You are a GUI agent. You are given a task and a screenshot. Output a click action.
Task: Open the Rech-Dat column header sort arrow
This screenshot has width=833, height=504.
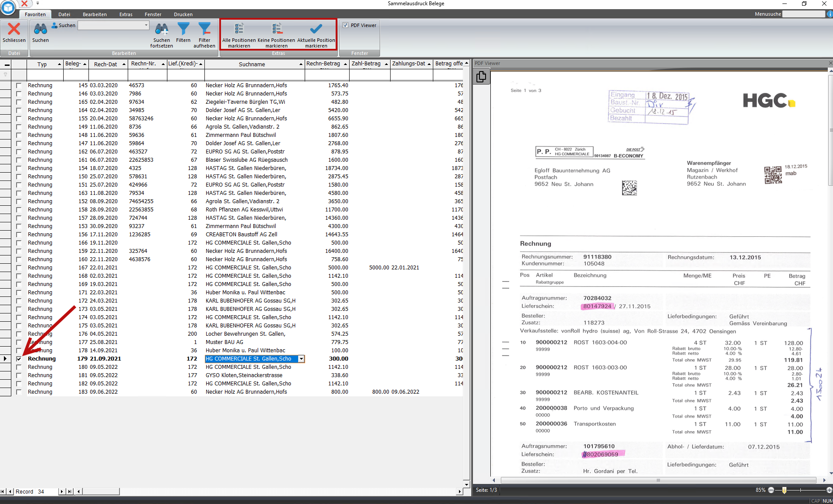[x=124, y=64]
